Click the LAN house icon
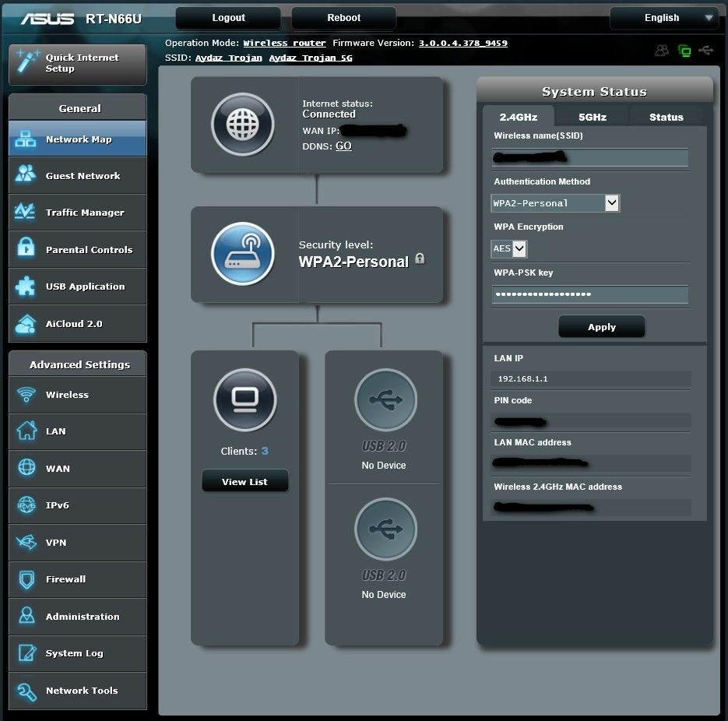The height and width of the screenshot is (721, 728). pos(26,431)
